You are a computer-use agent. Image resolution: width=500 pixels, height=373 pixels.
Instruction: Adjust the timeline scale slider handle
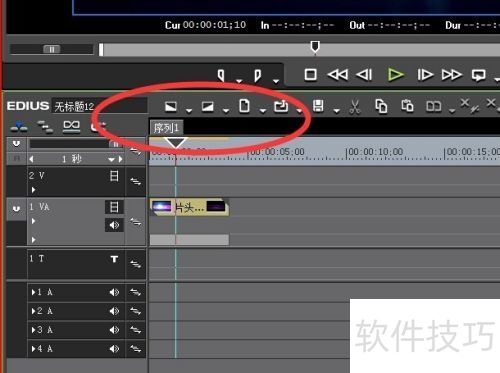pos(115,144)
